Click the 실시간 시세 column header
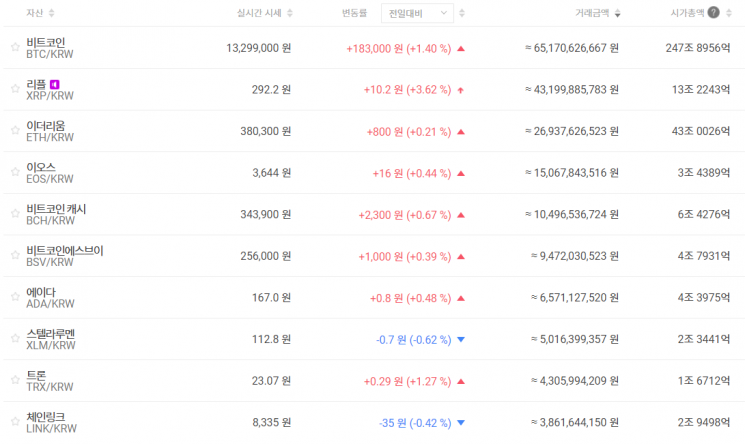 (x=259, y=13)
